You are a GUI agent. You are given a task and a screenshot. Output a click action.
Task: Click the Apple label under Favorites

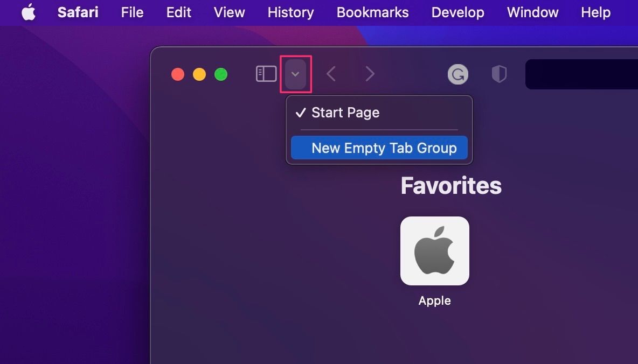(434, 300)
